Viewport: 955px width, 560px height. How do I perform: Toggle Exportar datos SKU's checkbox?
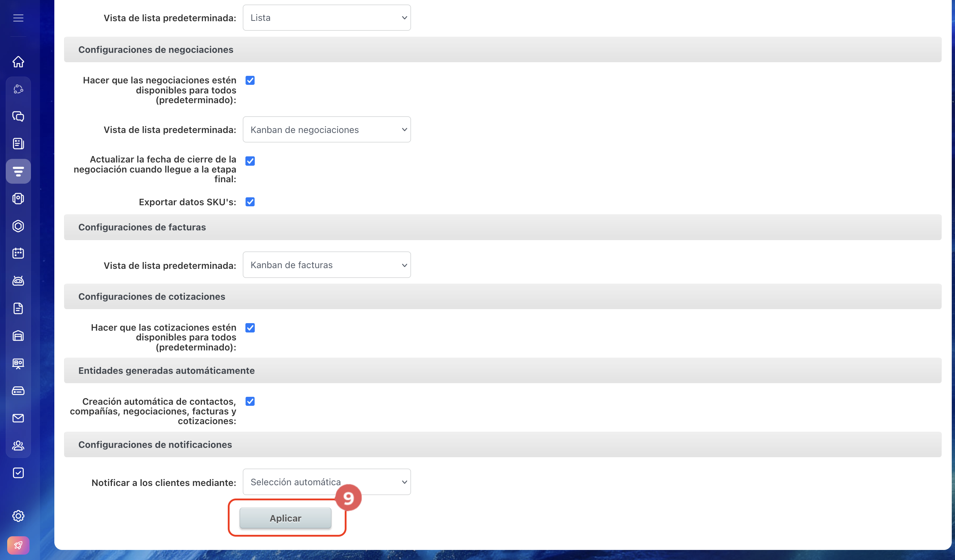(250, 202)
